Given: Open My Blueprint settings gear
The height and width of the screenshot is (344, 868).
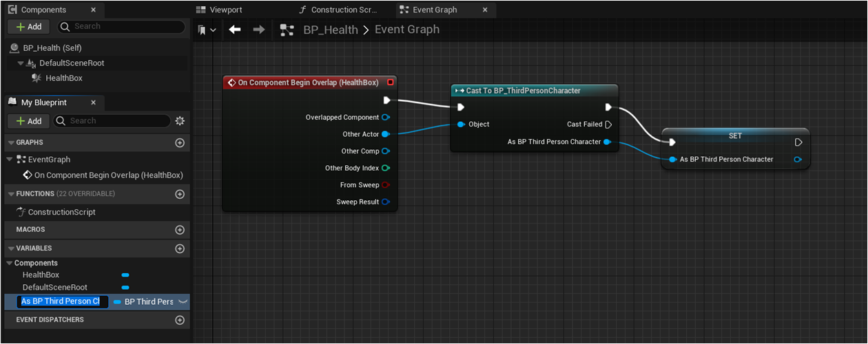Looking at the screenshot, I should (x=180, y=120).
